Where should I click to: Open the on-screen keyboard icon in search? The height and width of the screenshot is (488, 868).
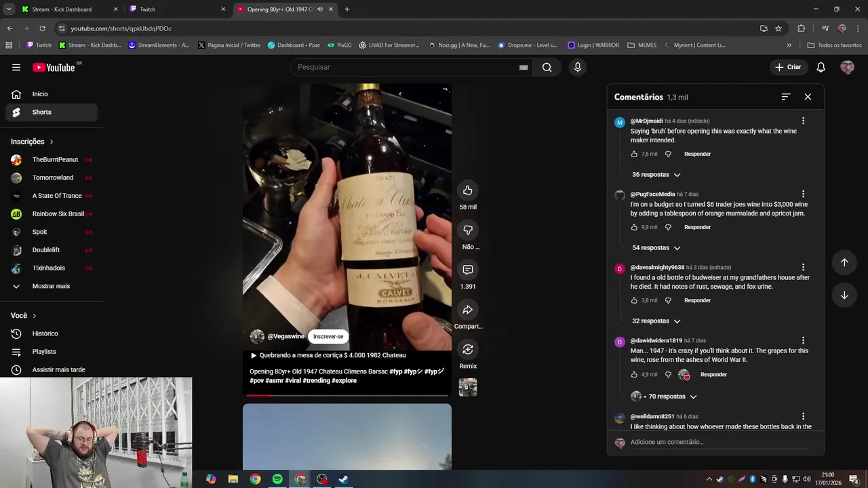click(524, 67)
